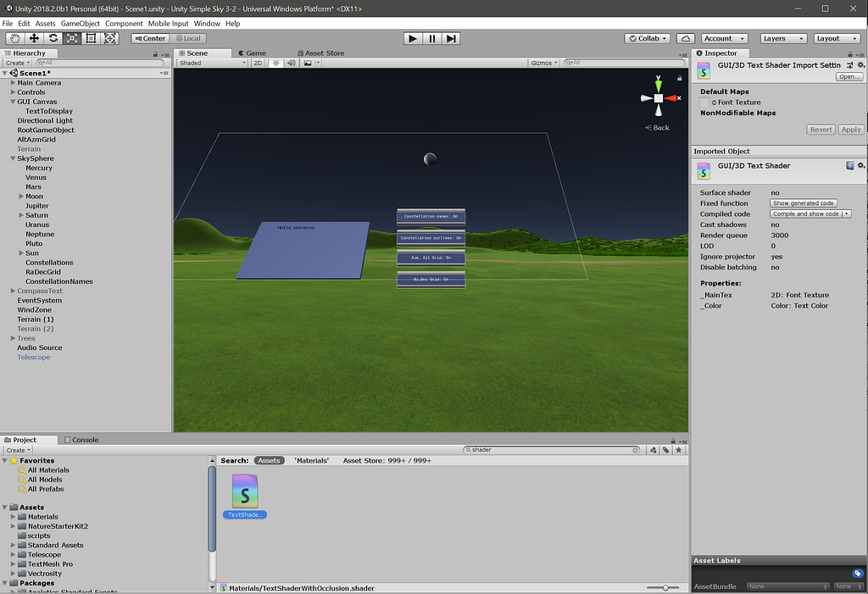The height and width of the screenshot is (594, 868).
Task: Open the cloud services panel
Action: point(685,38)
